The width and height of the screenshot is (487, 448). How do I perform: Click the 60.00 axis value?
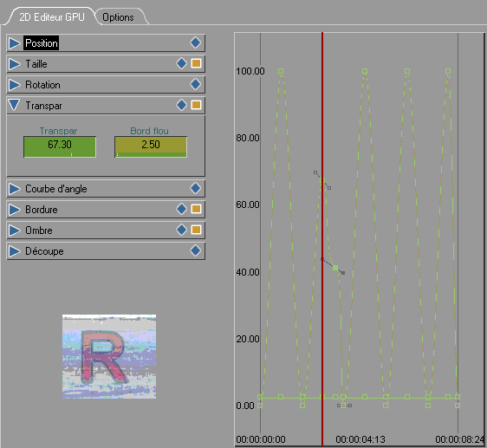coord(248,205)
